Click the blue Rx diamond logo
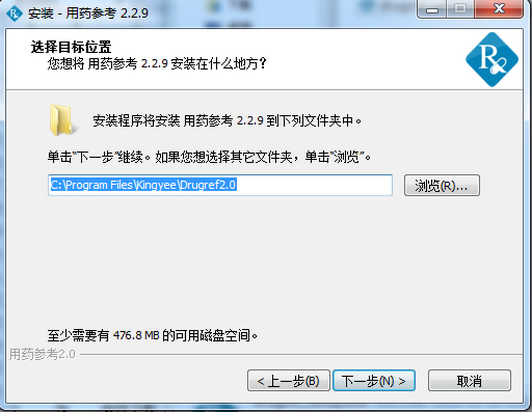Screen dimensions: 532x412 pos(492,59)
